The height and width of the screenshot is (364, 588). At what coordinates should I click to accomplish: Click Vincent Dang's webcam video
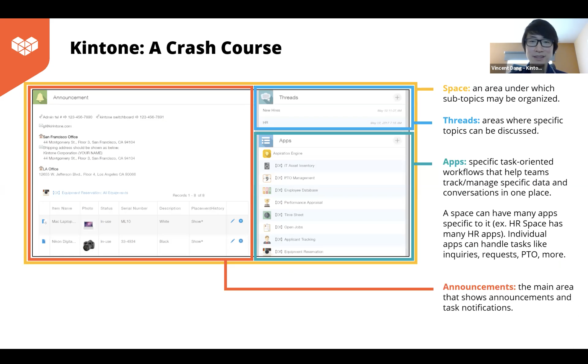[539, 46]
